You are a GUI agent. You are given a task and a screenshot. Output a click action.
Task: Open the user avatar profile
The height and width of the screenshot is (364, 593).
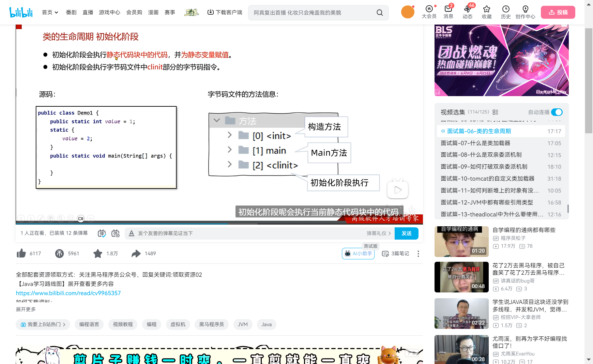click(x=408, y=12)
